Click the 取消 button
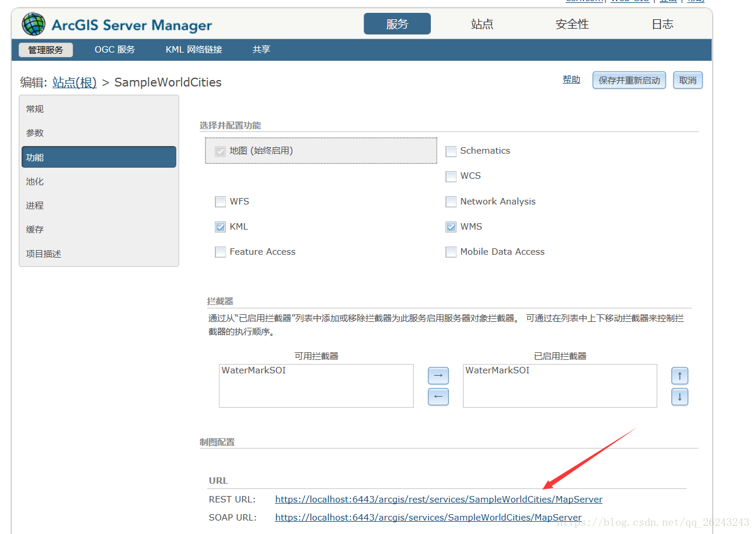The height and width of the screenshot is (534, 756). [x=688, y=81]
